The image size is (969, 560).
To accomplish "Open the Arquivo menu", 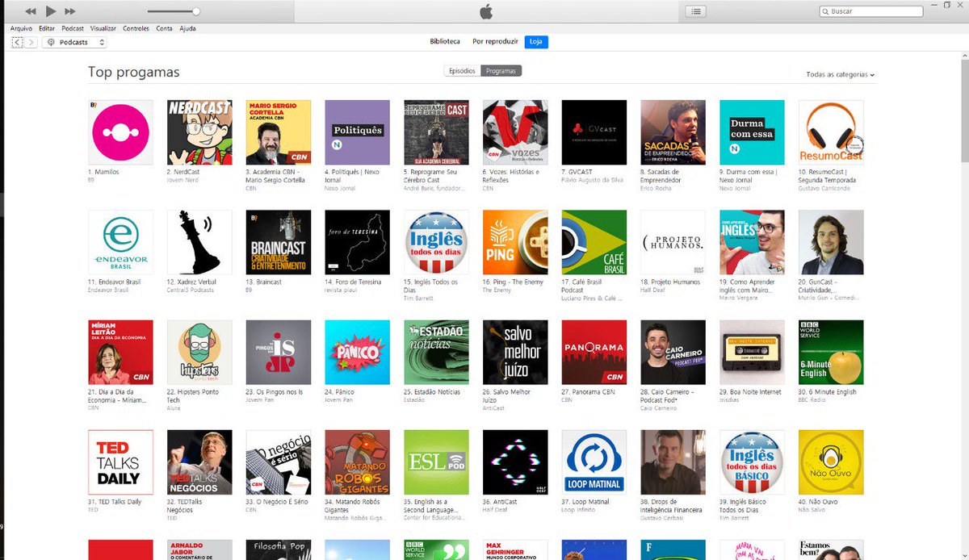I will point(22,28).
